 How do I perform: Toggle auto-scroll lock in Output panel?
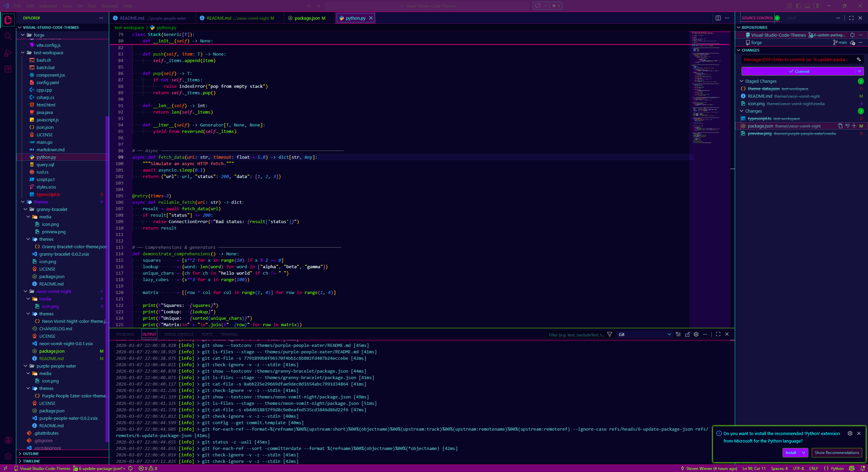tap(687, 334)
